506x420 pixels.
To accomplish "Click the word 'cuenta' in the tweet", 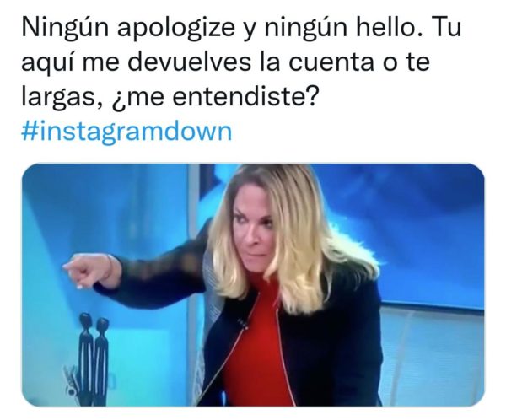I will click(331, 62).
